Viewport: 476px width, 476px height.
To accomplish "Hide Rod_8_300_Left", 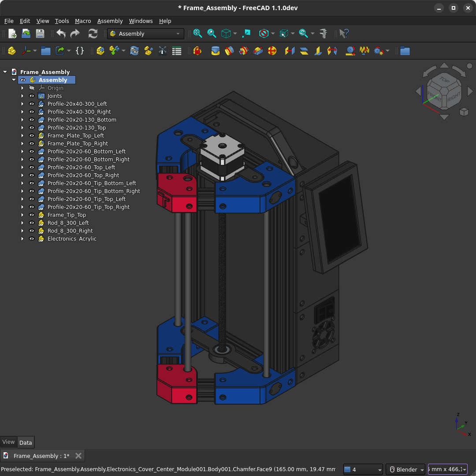I will [32, 223].
